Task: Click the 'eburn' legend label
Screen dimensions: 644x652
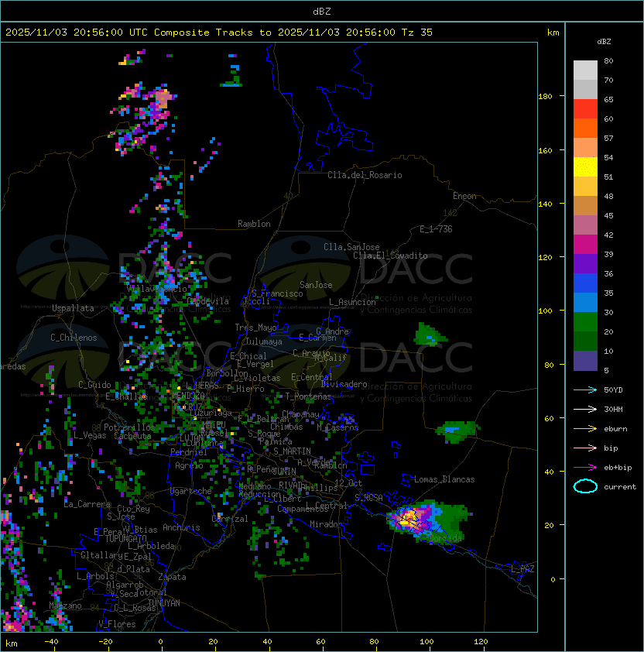Action: [x=615, y=429]
